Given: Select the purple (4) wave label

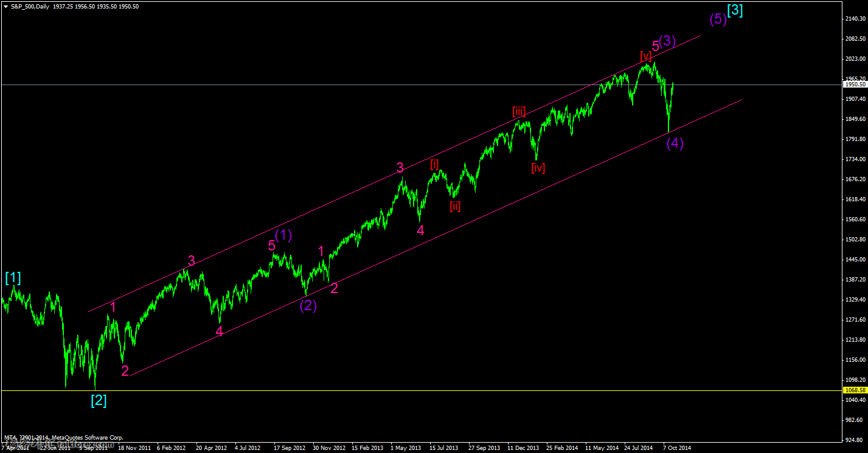Looking at the screenshot, I should click(675, 144).
